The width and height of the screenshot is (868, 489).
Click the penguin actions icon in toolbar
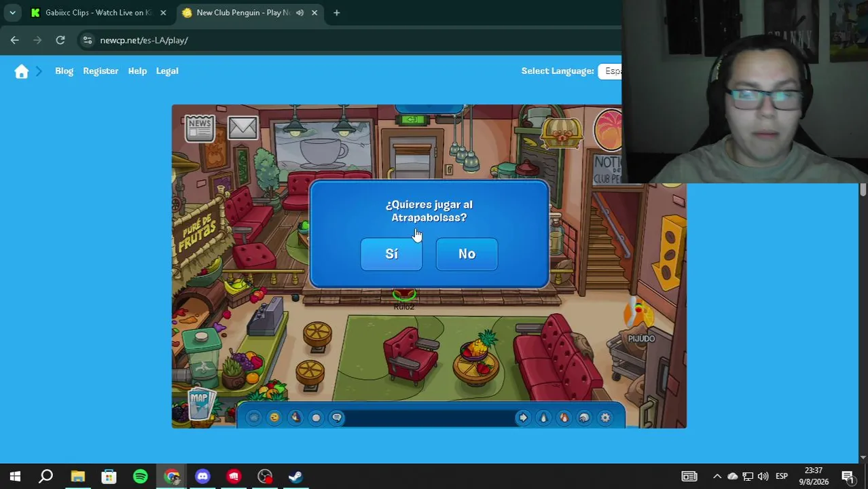[295, 418]
